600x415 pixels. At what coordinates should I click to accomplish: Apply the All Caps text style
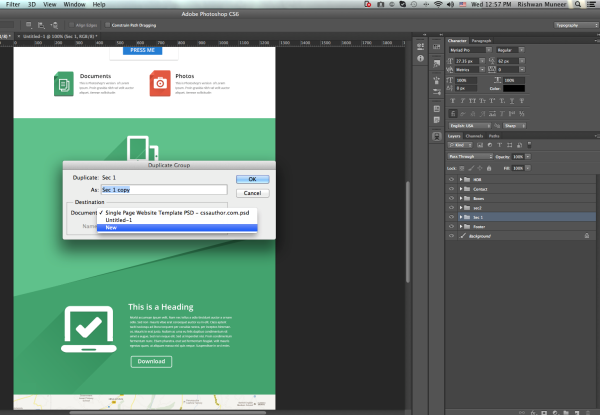pyautogui.click(x=472, y=101)
